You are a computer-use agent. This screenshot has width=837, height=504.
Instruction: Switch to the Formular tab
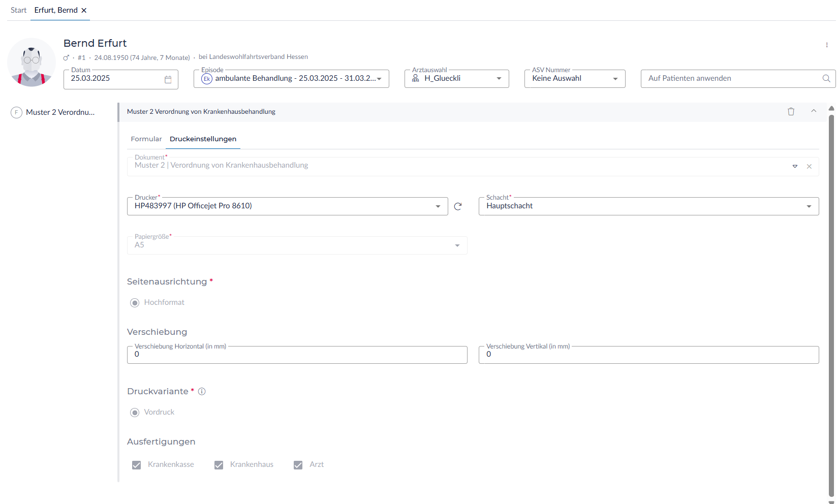tap(146, 139)
